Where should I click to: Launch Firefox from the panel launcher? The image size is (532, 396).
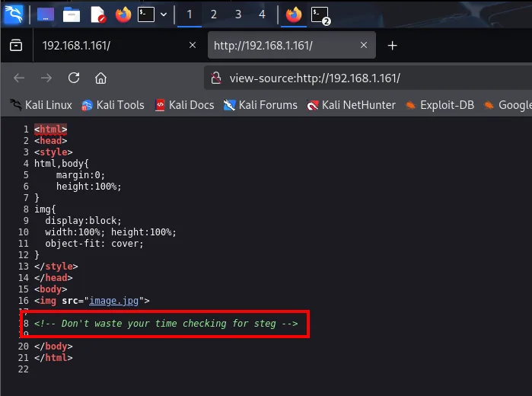tap(123, 14)
